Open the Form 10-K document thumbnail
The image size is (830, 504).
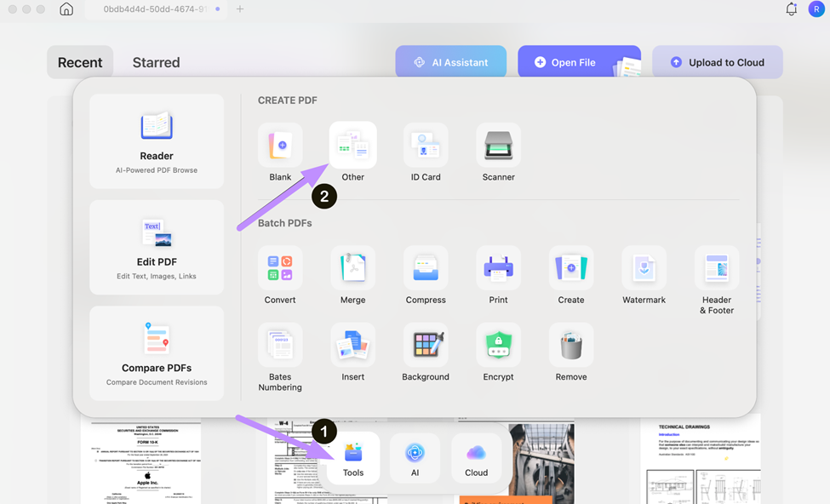click(x=140, y=461)
